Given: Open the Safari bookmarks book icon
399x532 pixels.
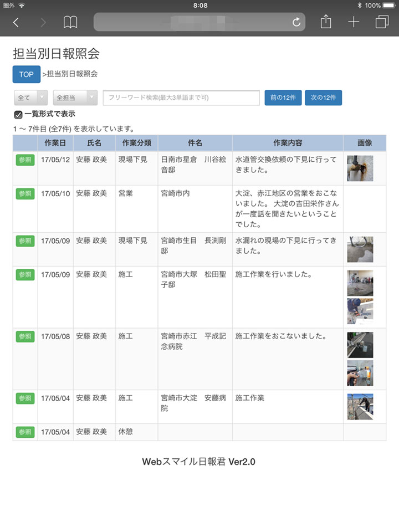Looking at the screenshot, I should pyautogui.click(x=70, y=22).
